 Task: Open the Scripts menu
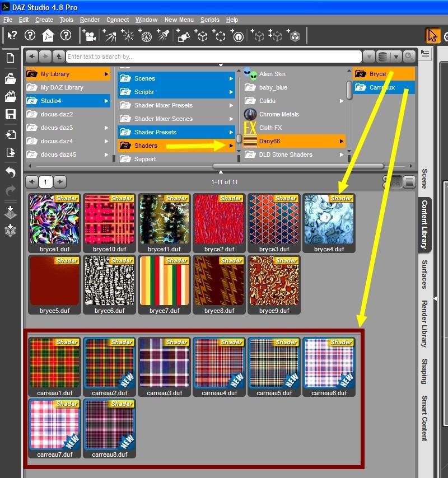click(x=210, y=20)
